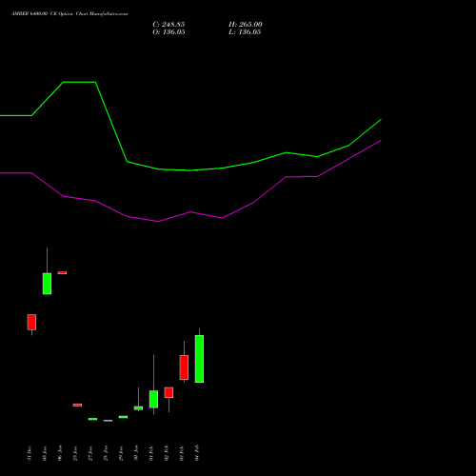Select the 04 Feb date label
The height and width of the screenshot is (476, 476).
[197, 453]
